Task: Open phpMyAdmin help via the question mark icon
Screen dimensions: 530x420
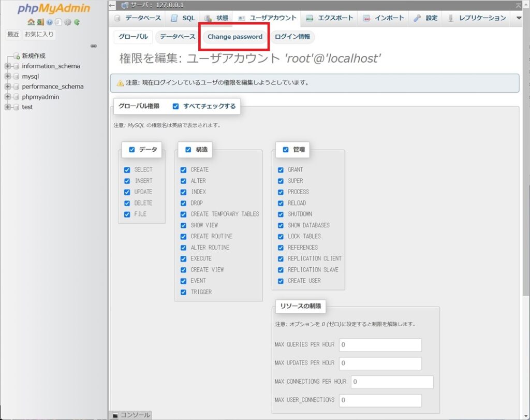Action: coord(50,23)
